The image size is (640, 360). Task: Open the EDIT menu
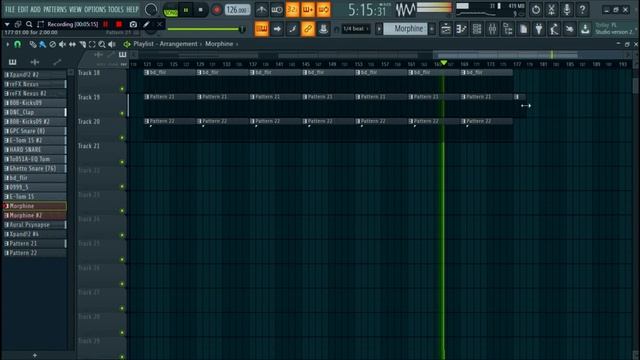(x=23, y=9)
